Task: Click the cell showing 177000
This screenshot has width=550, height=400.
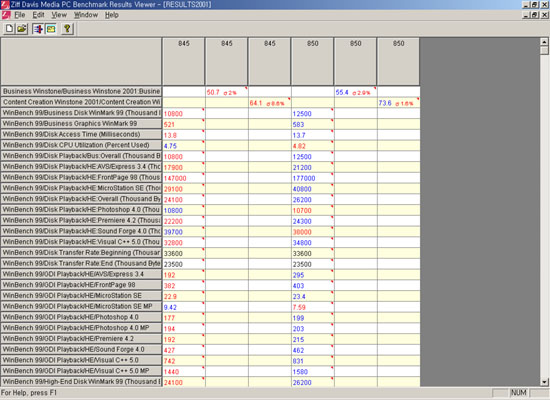Action: click(x=313, y=178)
